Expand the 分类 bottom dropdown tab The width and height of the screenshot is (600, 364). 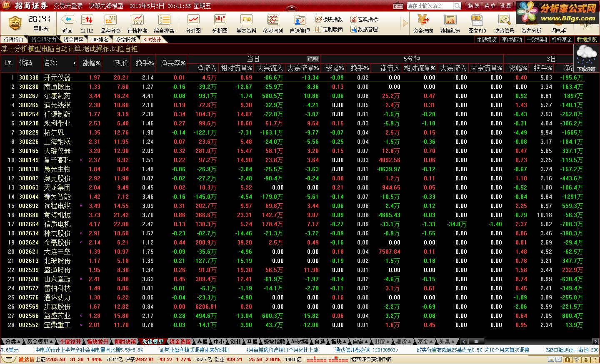12,342
